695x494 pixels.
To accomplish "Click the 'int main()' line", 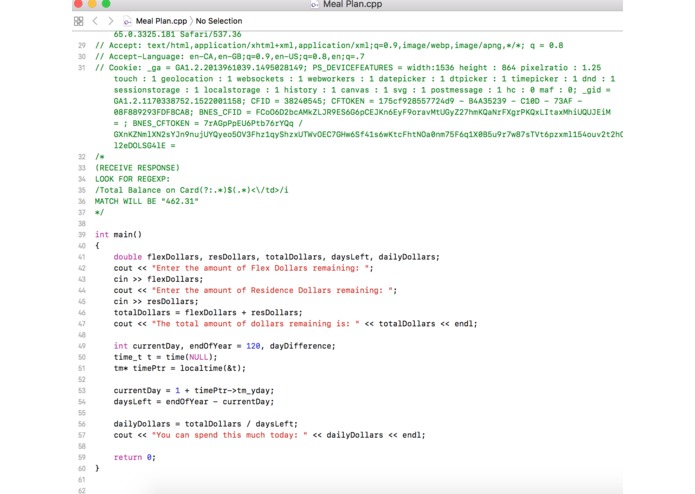I will pos(118,235).
